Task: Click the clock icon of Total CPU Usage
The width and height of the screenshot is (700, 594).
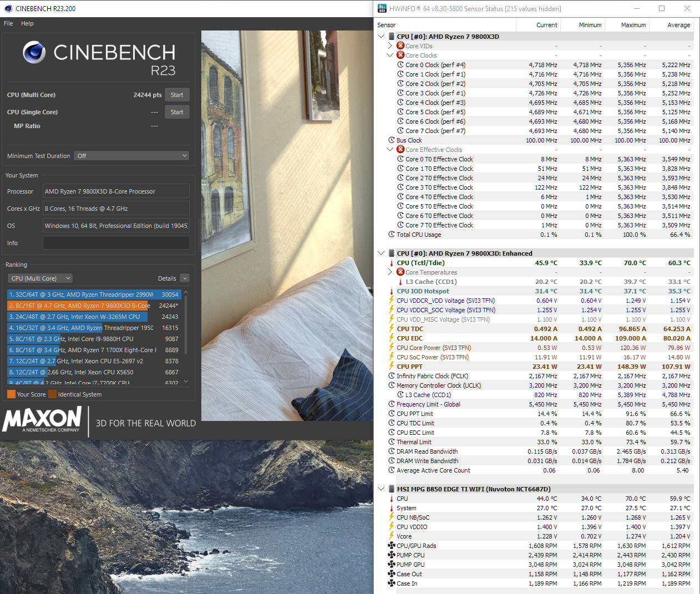Action: coord(392,235)
